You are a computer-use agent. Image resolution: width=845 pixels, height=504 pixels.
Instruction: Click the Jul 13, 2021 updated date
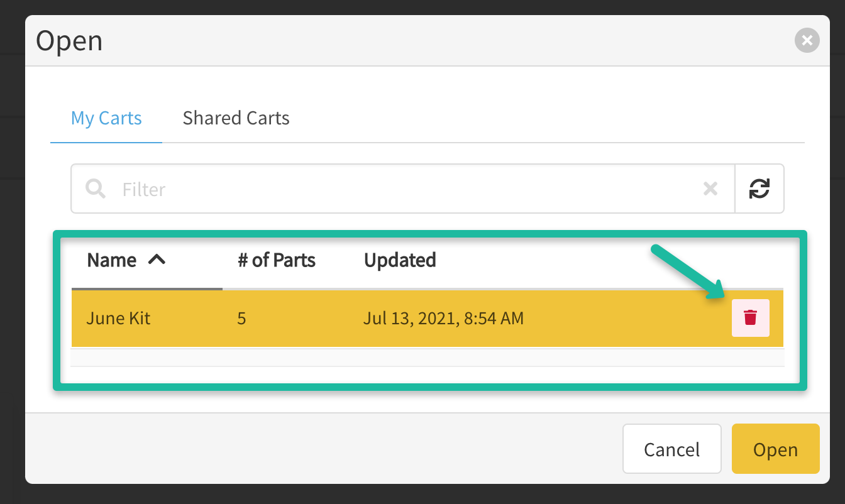[443, 318]
